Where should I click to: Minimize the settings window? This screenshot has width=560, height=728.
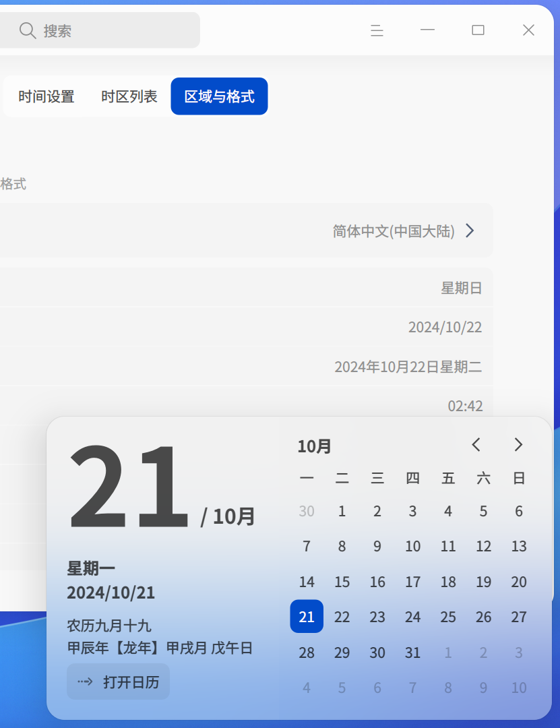pyautogui.click(x=428, y=30)
